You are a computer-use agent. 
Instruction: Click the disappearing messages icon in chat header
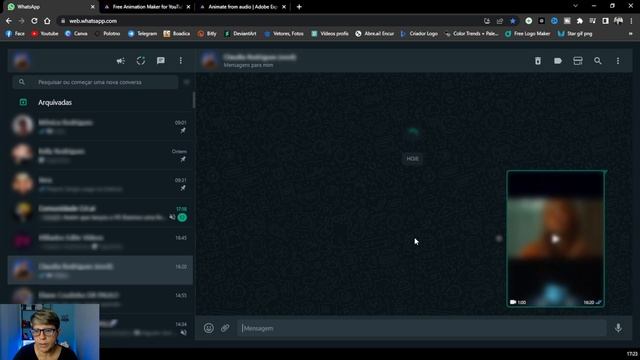pos(538,61)
